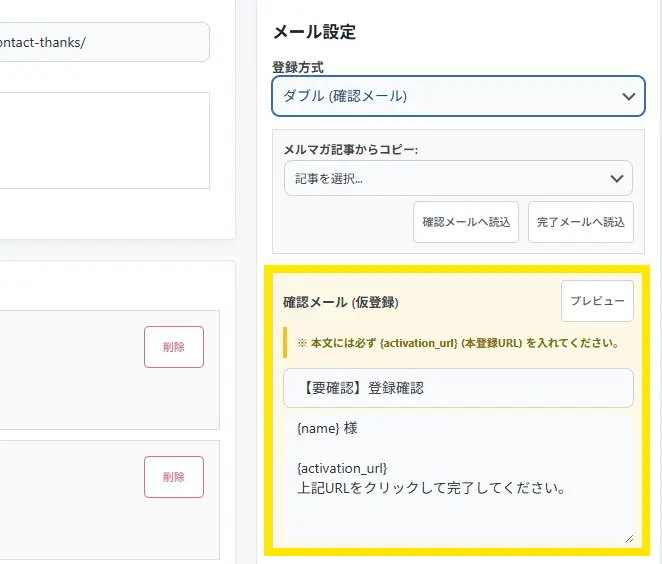This screenshot has width=662, height=564.
Task: Click the メール設定 section heading
Action: tap(314, 32)
